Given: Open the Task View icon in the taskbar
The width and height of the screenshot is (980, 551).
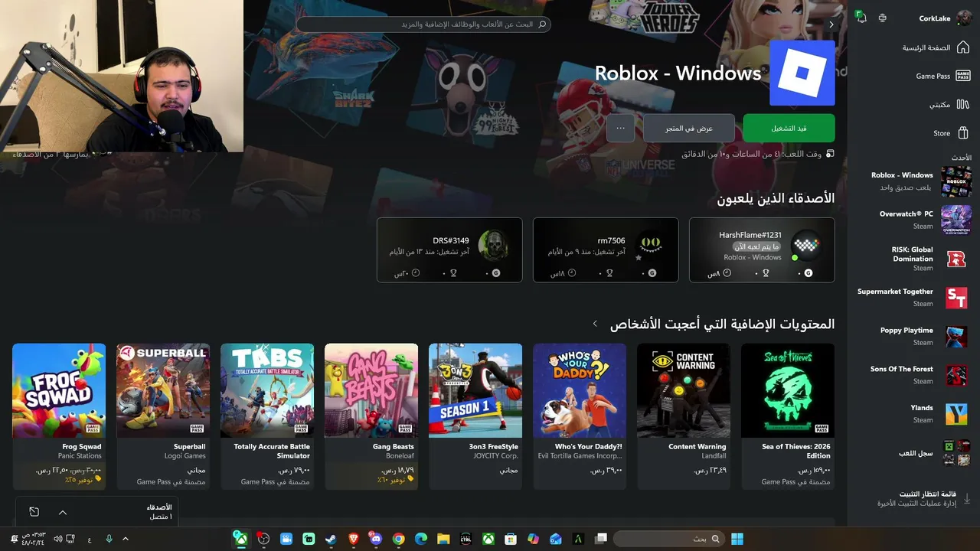Looking at the screenshot, I should coord(601,539).
